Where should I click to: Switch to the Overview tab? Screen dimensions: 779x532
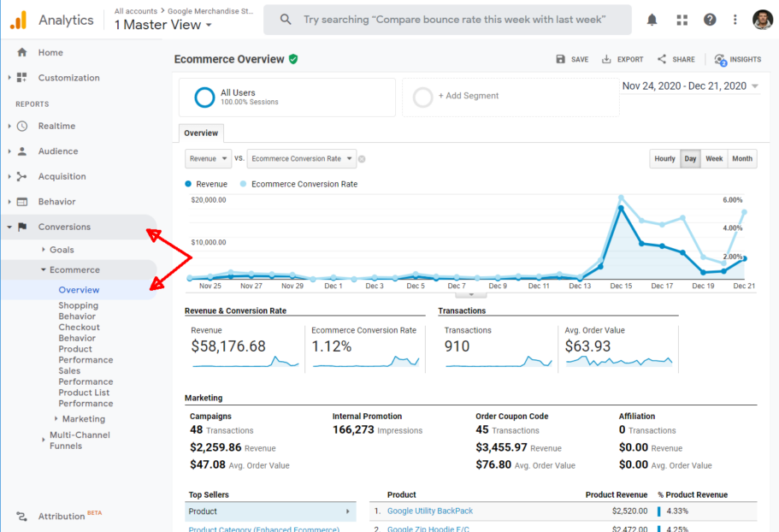pos(201,133)
